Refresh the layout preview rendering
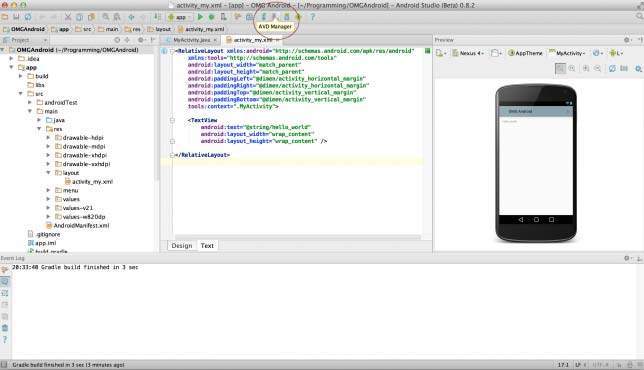The height and width of the screenshot is (370, 644). pyautogui.click(x=612, y=69)
